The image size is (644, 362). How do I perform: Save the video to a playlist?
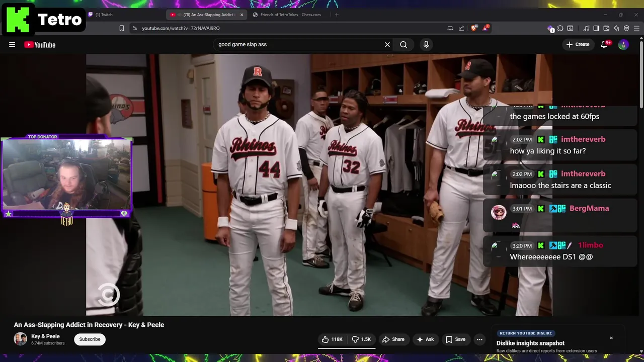tap(455, 339)
